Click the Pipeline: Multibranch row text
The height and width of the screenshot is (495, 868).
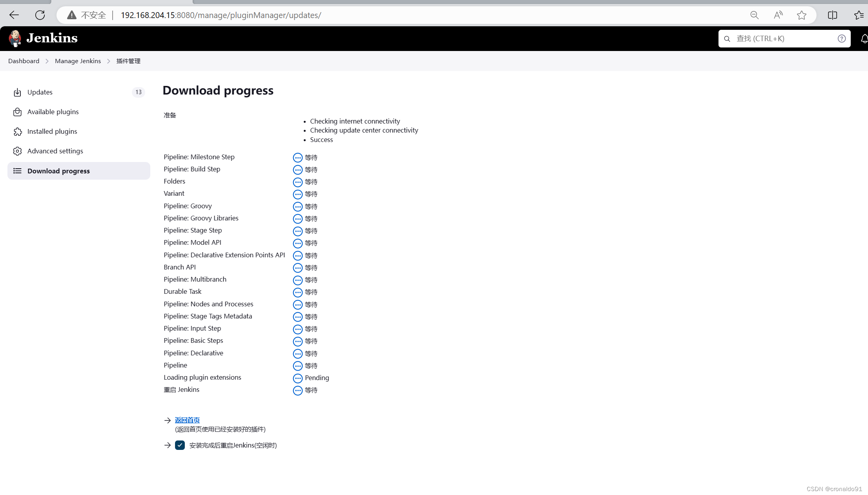(195, 279)
